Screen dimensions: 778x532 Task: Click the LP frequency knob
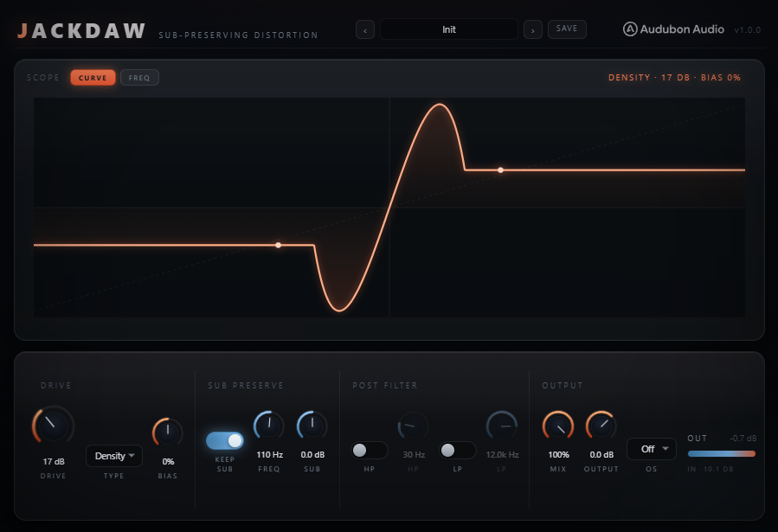[502, 426]
